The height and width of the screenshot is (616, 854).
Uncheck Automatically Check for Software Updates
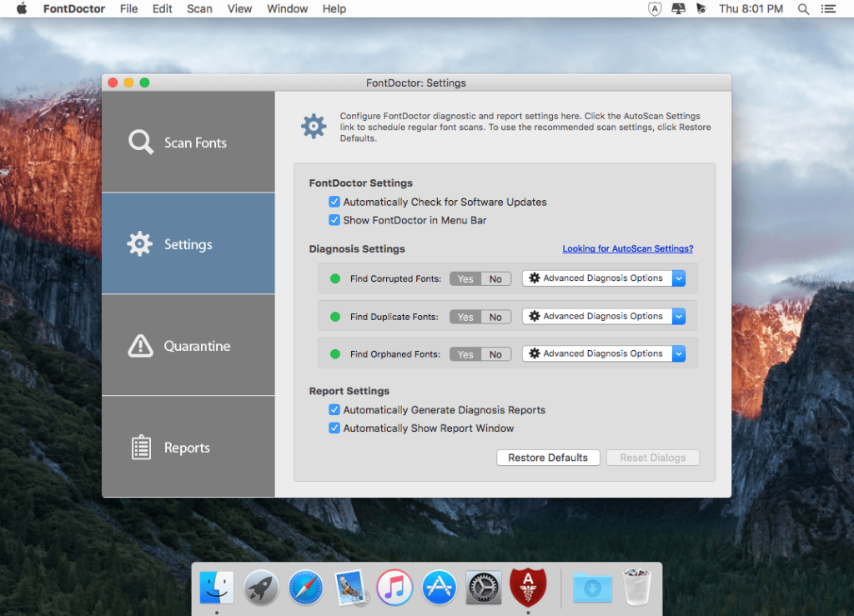[334, 202]
